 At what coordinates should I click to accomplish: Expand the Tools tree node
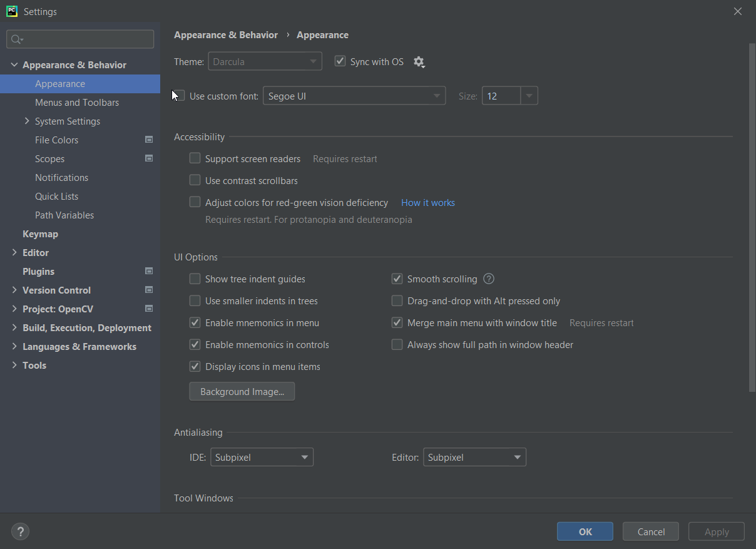pos(14,365)
